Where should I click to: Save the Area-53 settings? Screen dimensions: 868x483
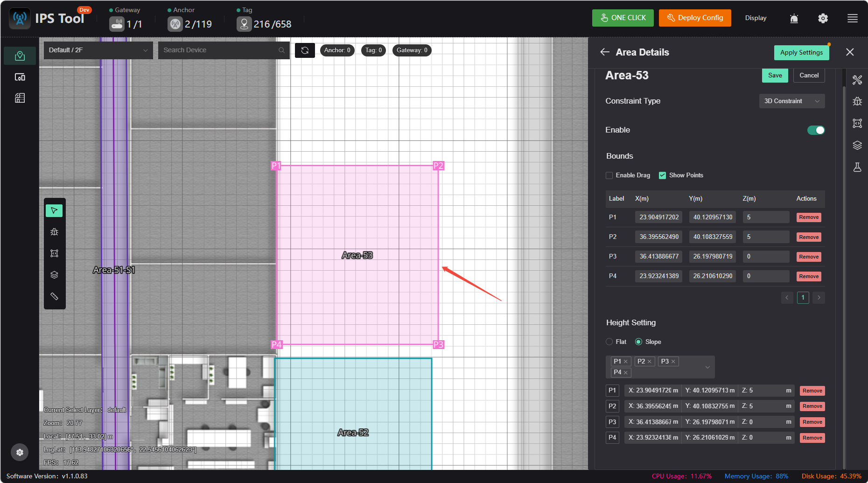click(775, 76)
